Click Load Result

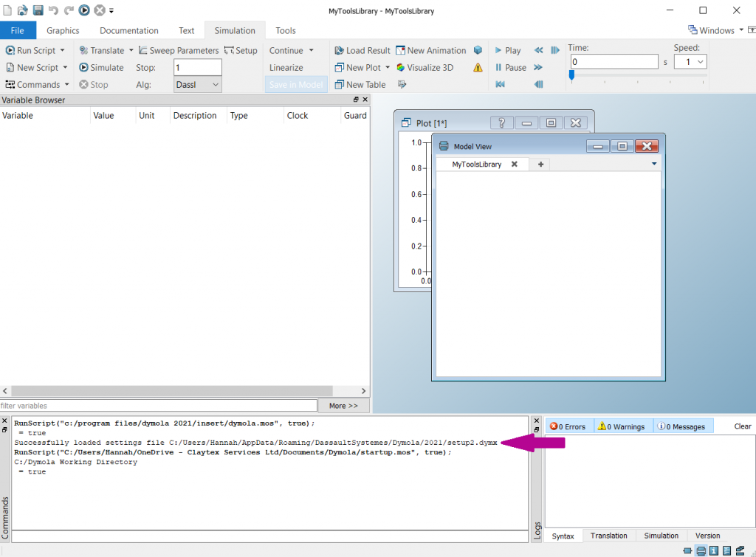362,51
